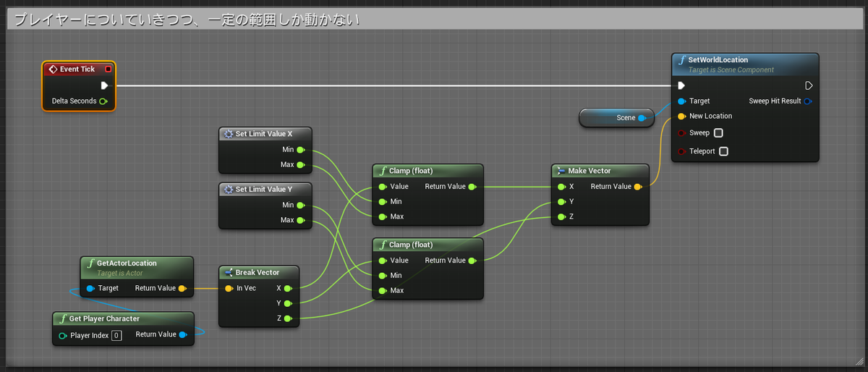Click SetWorldLocation execution input pin
This screenshot has height=372, width=868.
[681, 85]
